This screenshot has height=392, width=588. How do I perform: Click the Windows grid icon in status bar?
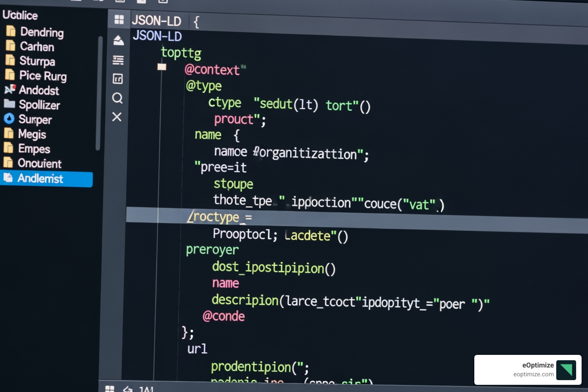110,389
